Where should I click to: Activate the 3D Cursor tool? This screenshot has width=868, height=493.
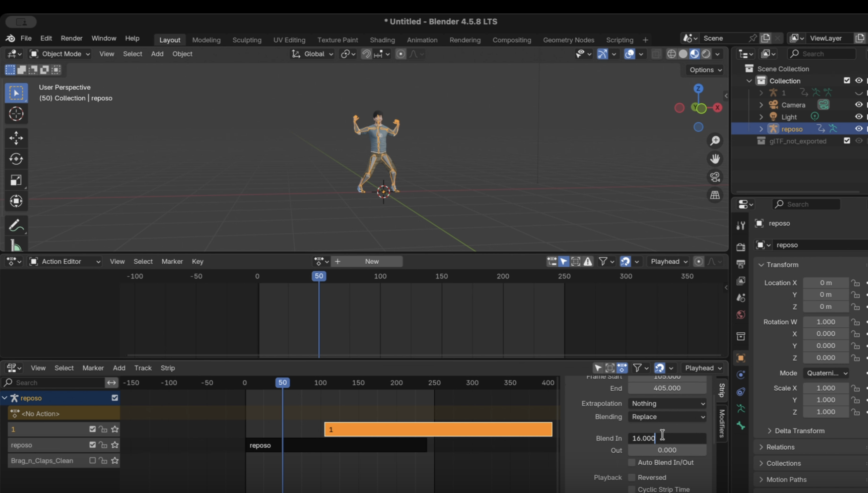coord(16,114)
